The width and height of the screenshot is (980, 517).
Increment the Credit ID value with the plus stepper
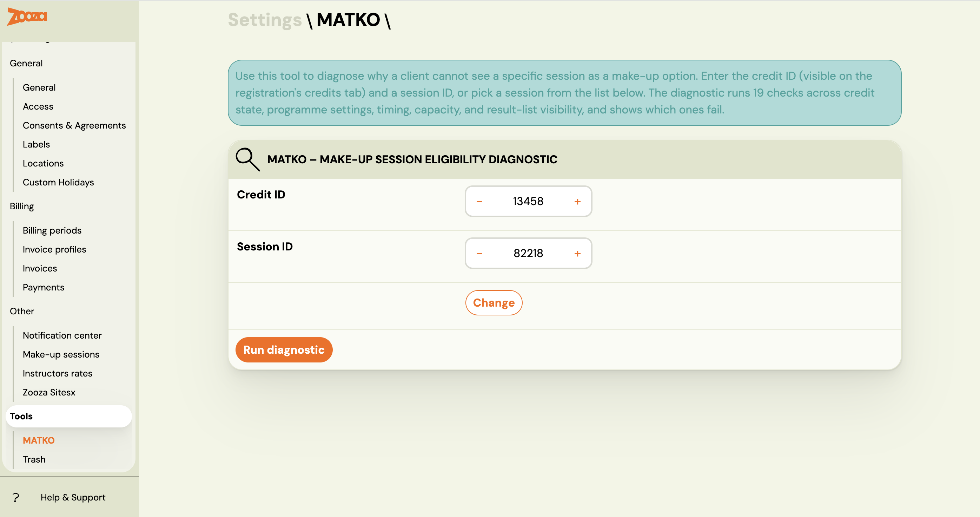tap(577, 201)
